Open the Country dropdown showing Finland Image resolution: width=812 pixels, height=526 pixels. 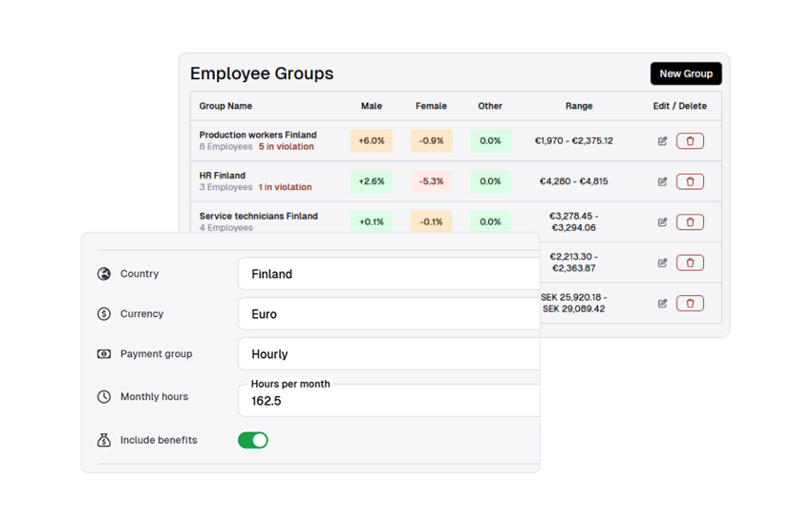(389, 274)
